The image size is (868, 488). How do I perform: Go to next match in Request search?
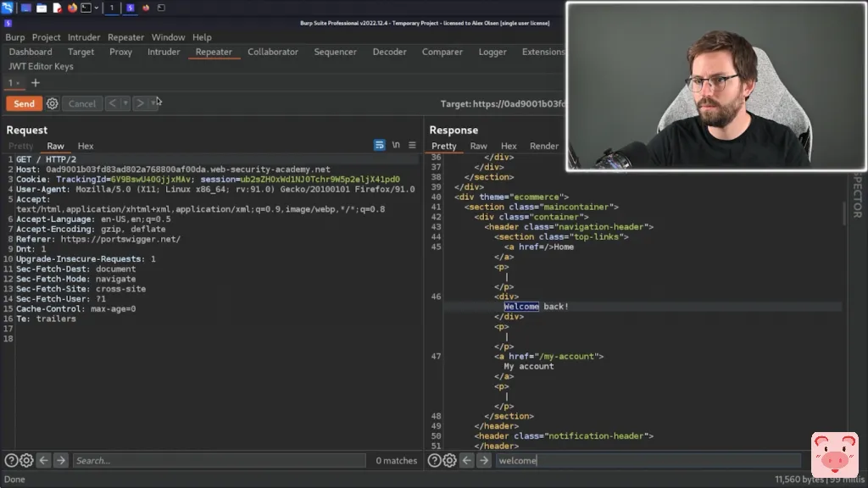pos(60,461)
